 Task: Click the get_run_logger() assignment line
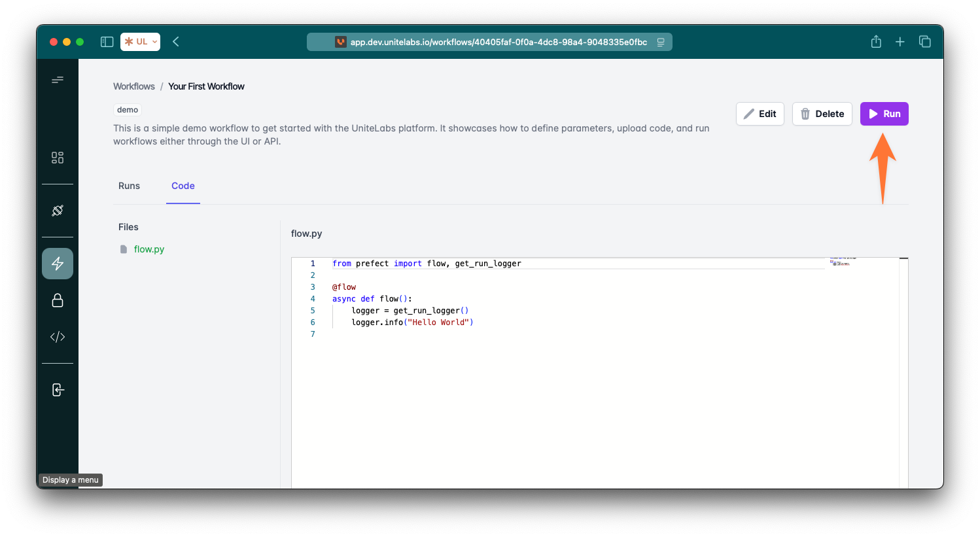(410, 311)
